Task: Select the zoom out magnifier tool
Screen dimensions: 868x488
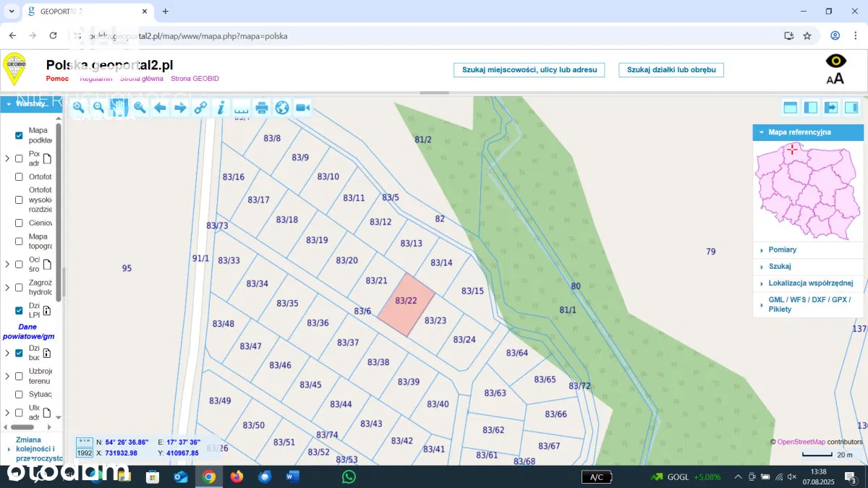Action: pos(98,108)
